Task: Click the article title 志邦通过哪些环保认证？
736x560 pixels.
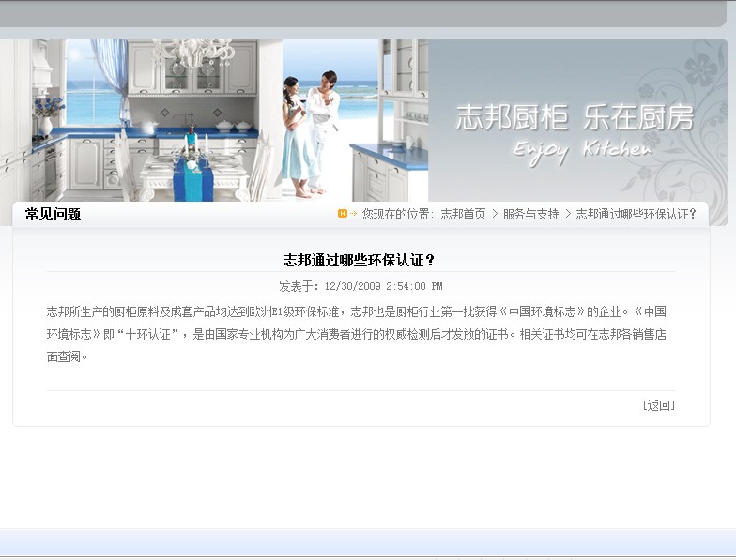Action: pos(359,260)
